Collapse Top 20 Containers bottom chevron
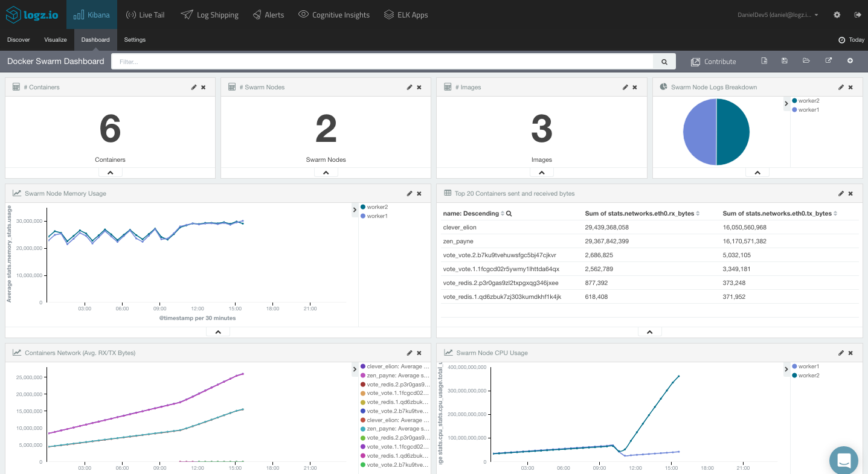Screen dimensions: 868x474 [649, 332]
